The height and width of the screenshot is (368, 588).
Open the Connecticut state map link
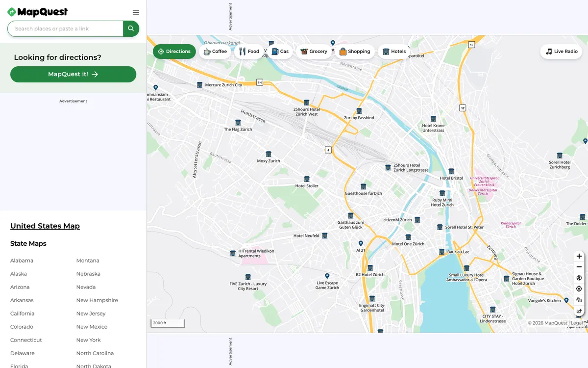click(26, 340)
